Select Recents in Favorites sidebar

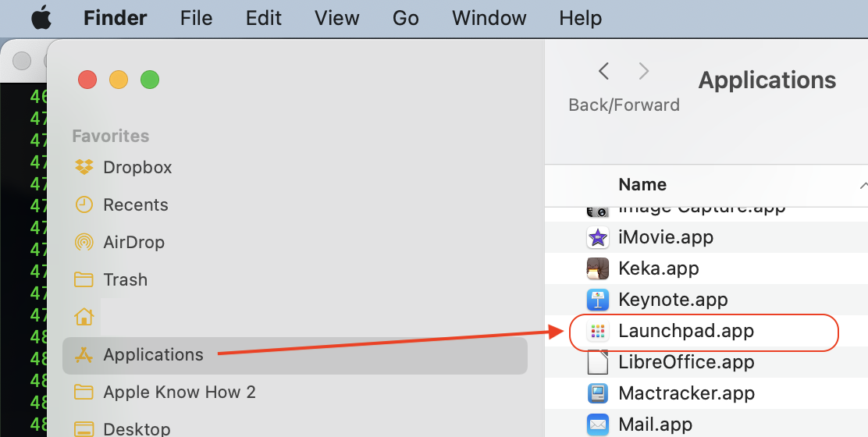pos(135,204)
